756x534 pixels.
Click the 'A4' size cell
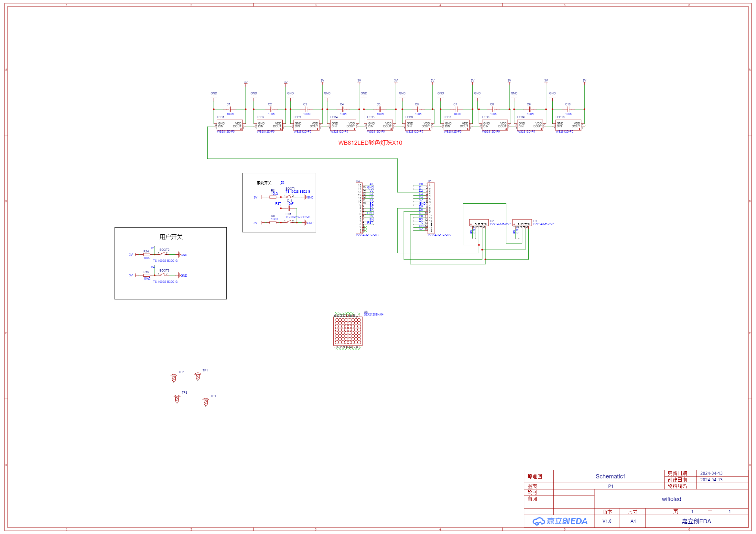(x=633, y=521)
